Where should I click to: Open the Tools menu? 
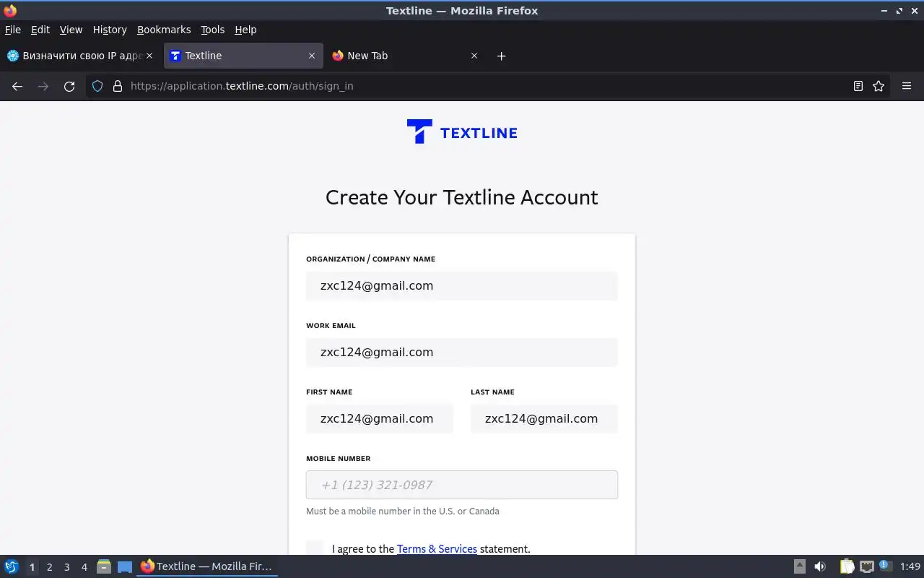click(x=212, y=30)
